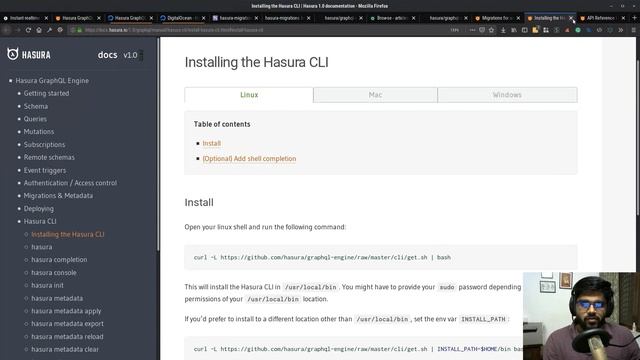Click the yellow folder extension icon
Screen dimensions: 640x360
(x=535, y=30)
